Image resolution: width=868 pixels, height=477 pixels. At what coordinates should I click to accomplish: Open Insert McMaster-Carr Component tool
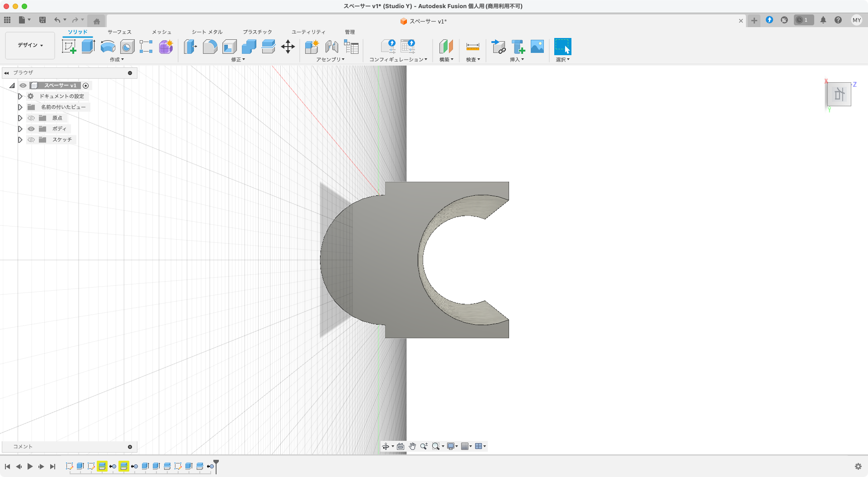pyautogui.click(x=518, y=47)
